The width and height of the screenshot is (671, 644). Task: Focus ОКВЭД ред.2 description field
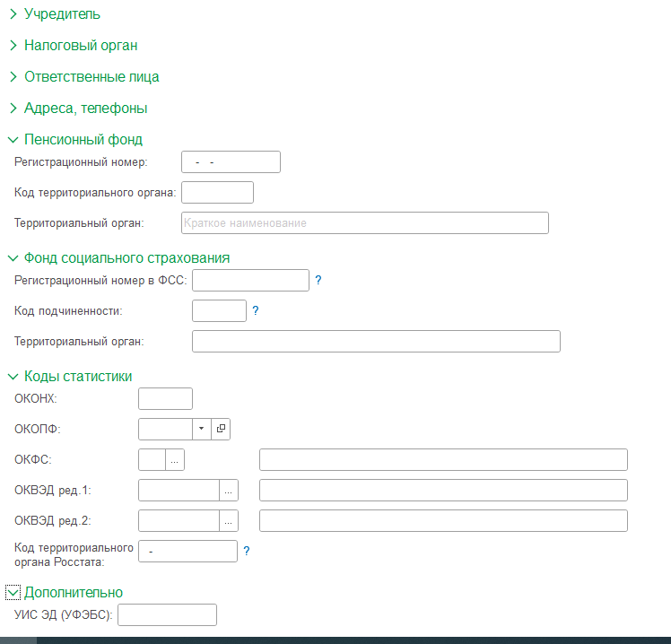point(443,521)
